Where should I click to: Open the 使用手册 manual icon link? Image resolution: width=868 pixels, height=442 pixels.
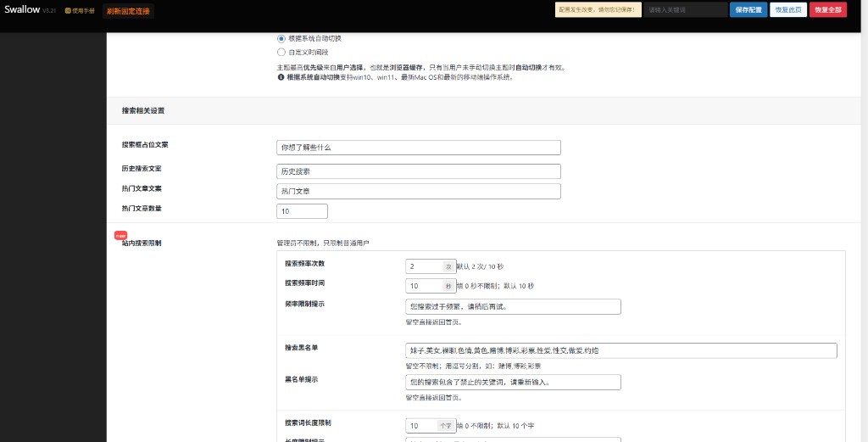68,10
